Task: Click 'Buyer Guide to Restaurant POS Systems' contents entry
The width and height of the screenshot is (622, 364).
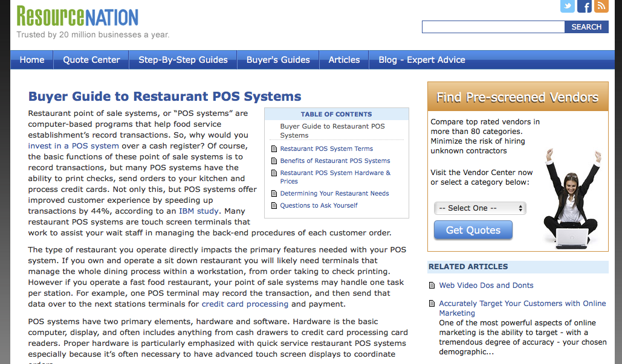Action: (x=332, y=131)
